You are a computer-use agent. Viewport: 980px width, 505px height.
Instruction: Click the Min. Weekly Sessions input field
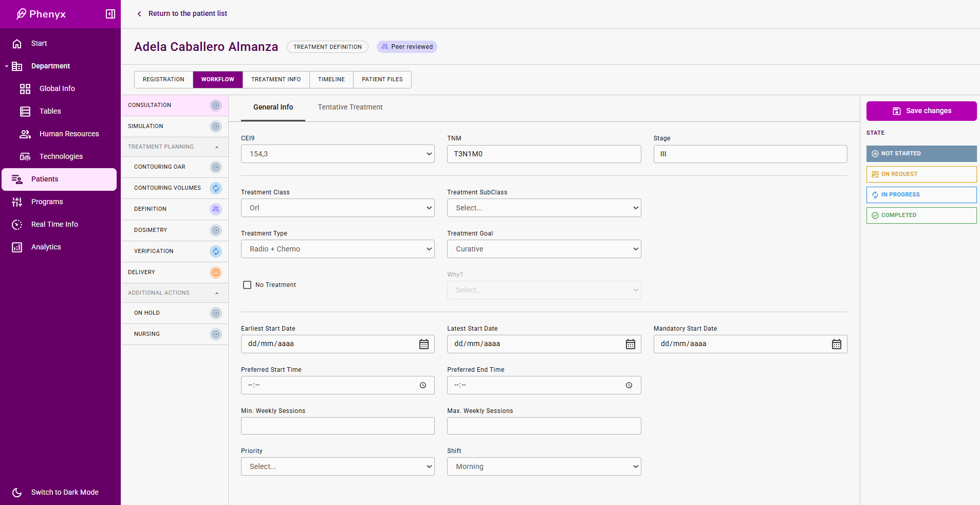pos(338,426)
